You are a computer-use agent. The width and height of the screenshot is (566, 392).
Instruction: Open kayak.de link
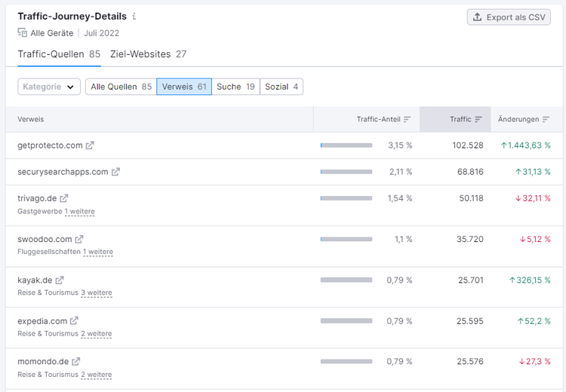[35, 280]
